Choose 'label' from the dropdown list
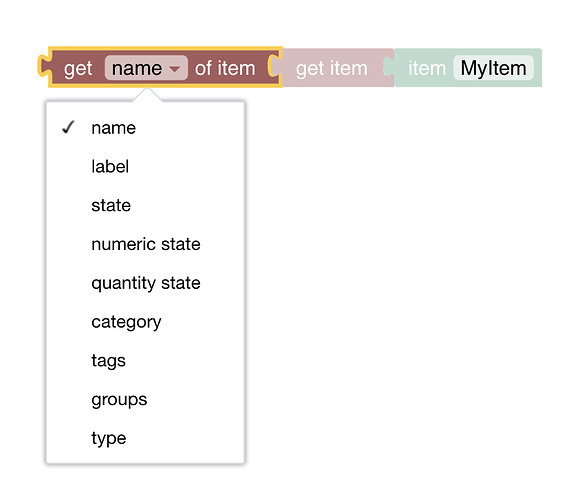The image size is (566, 500). click(145, 167)
